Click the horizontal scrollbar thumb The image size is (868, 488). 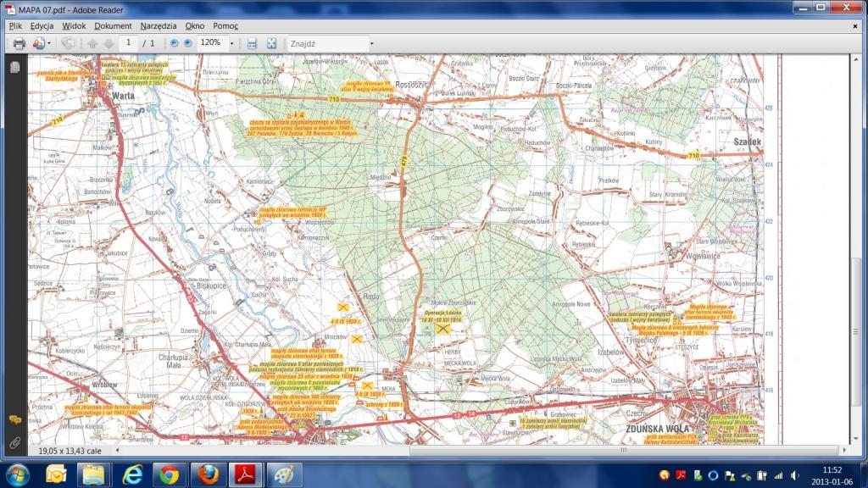coord(624,451)
